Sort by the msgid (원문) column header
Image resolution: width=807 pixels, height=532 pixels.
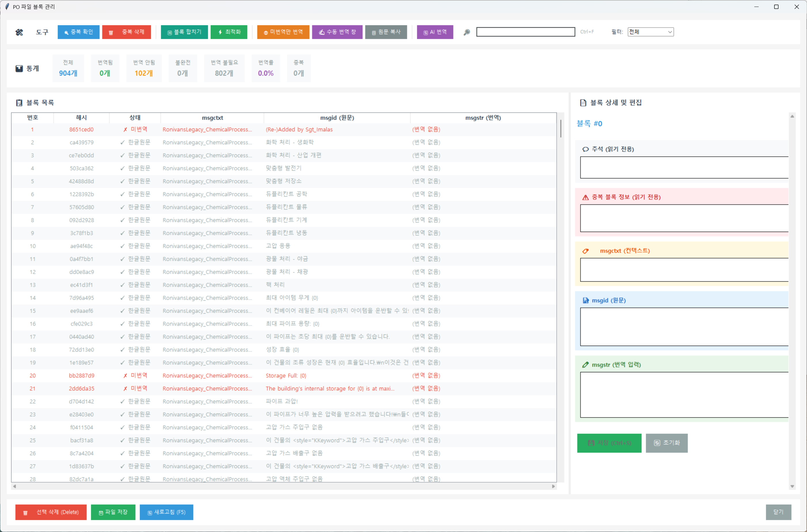(337, 118)
